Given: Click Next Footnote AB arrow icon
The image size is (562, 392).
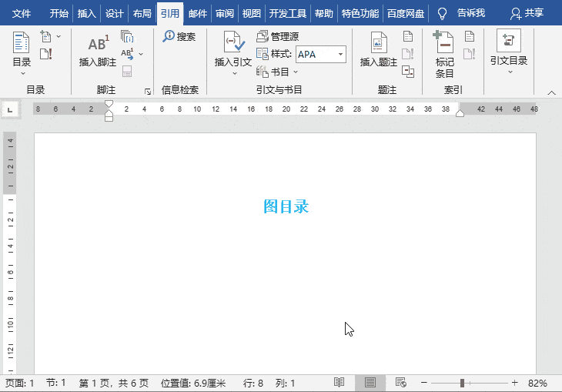Looking at the screenshot, I should pos(127,54).
